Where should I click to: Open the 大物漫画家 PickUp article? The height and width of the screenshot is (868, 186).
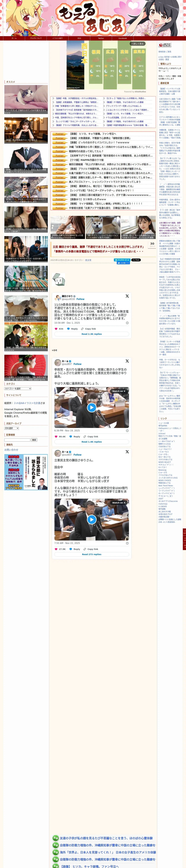tap(100, 138)
